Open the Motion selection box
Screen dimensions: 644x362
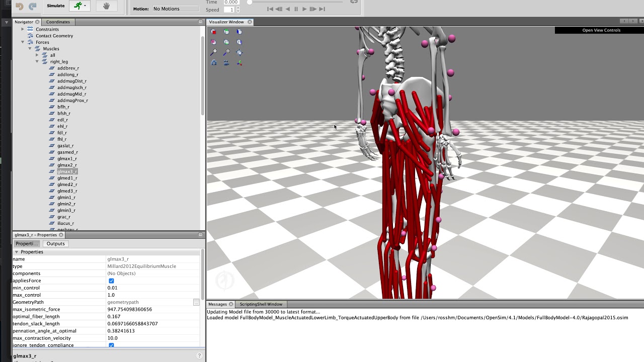coord(176,9)
